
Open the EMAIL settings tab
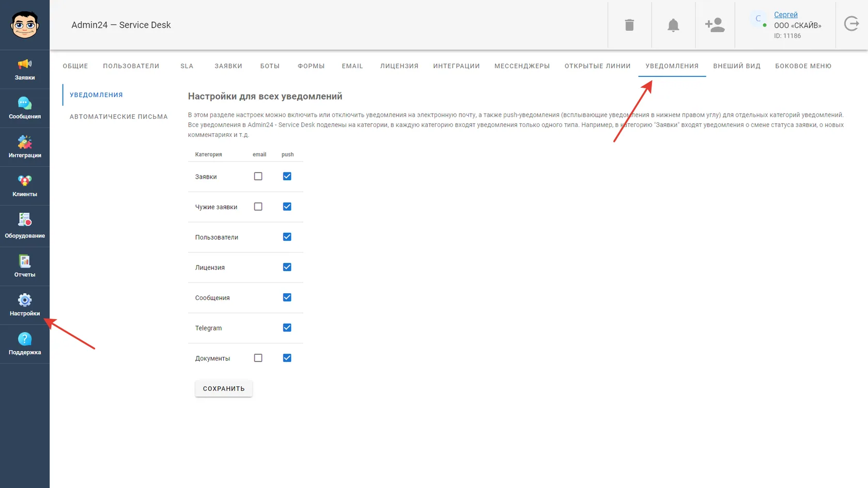coord(352,66)
